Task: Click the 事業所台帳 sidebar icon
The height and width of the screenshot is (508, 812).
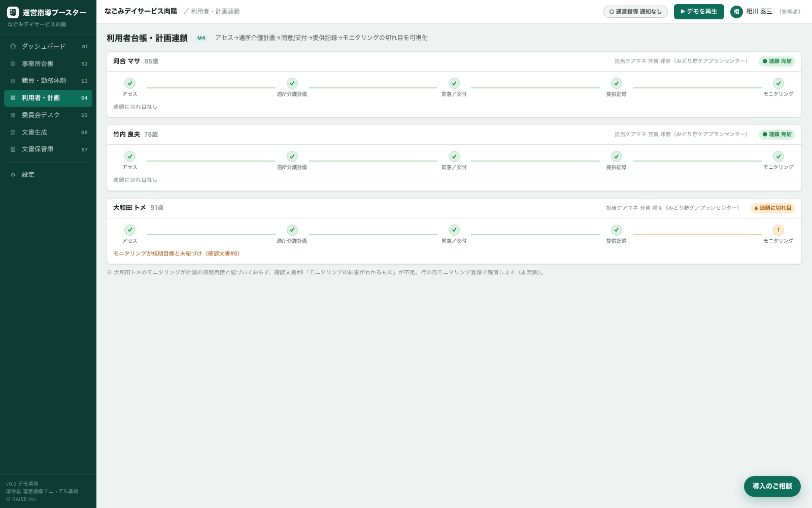Action: click(13, 63)
